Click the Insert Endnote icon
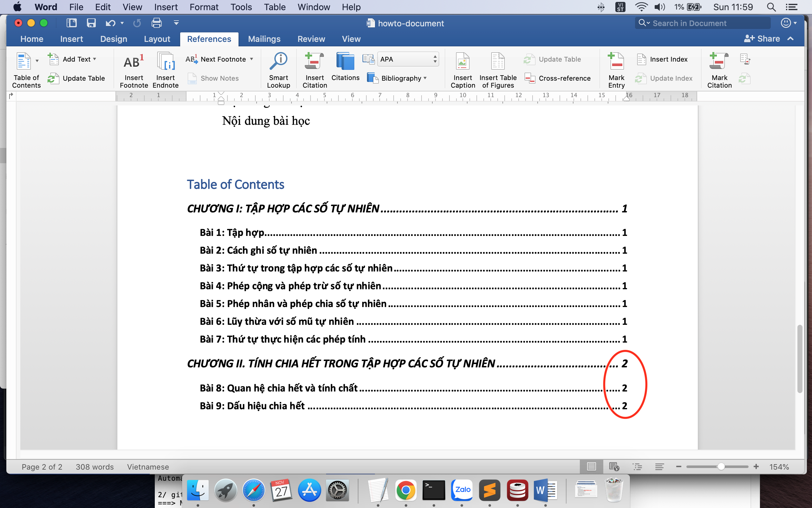 tap(166, 61)
